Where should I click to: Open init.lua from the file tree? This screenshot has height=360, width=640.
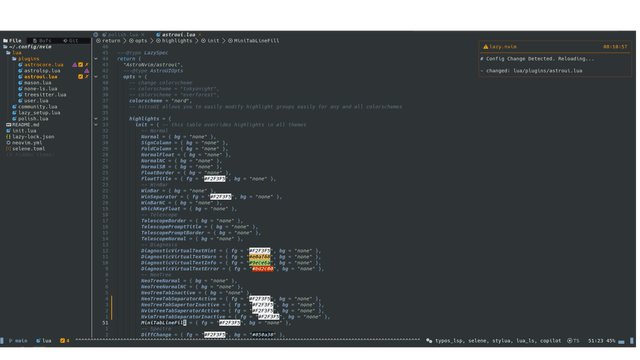tap(21, 131)
